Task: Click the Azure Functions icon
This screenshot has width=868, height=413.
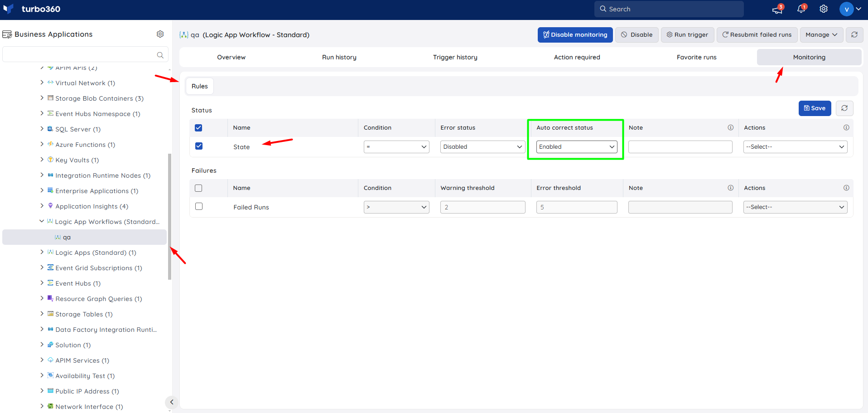Action: [x=50, y=144]
